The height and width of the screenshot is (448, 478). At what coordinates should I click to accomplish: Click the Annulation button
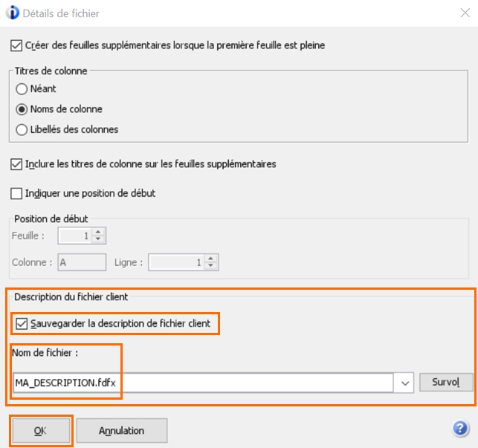(x=122, y=431)
